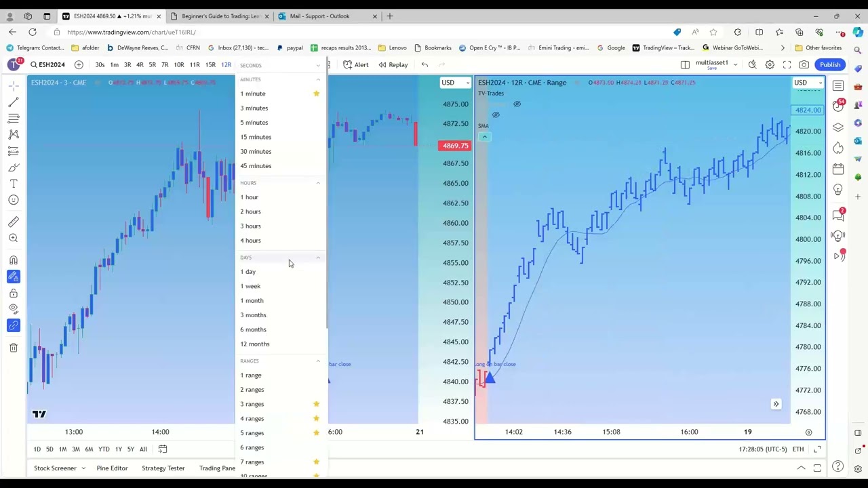
Task: Open chart settings gear icon
Action: [x=770, y=64]
